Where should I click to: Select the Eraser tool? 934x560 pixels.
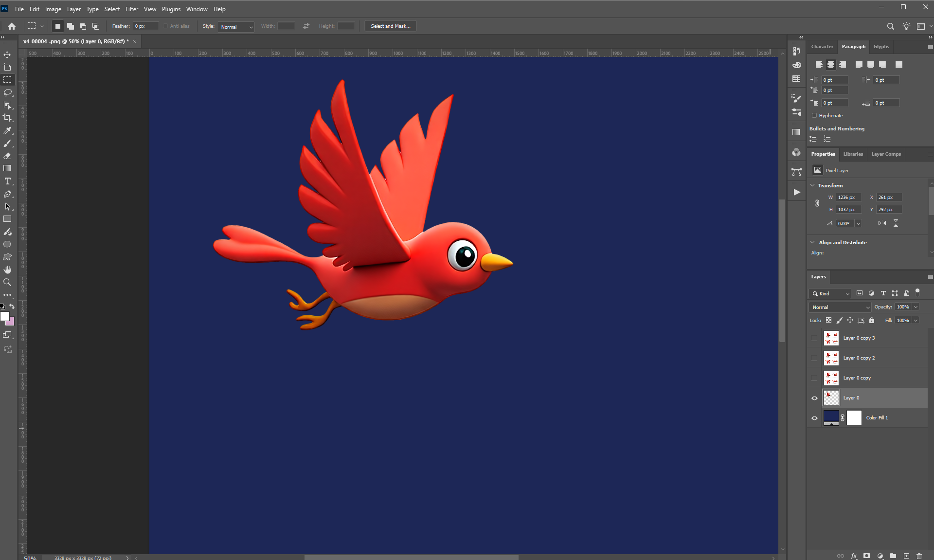click(7, 156)
